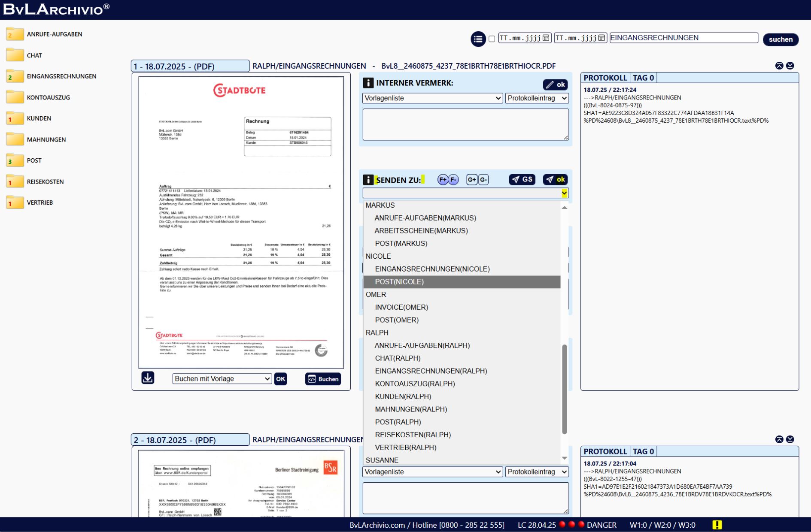
Task: Click the suchen search button
Action: [780, 39]
